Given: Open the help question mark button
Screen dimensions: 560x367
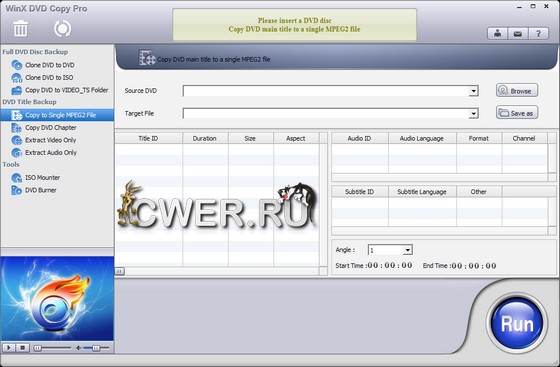Looking at the screenshot, I should (x=538, y=34).
